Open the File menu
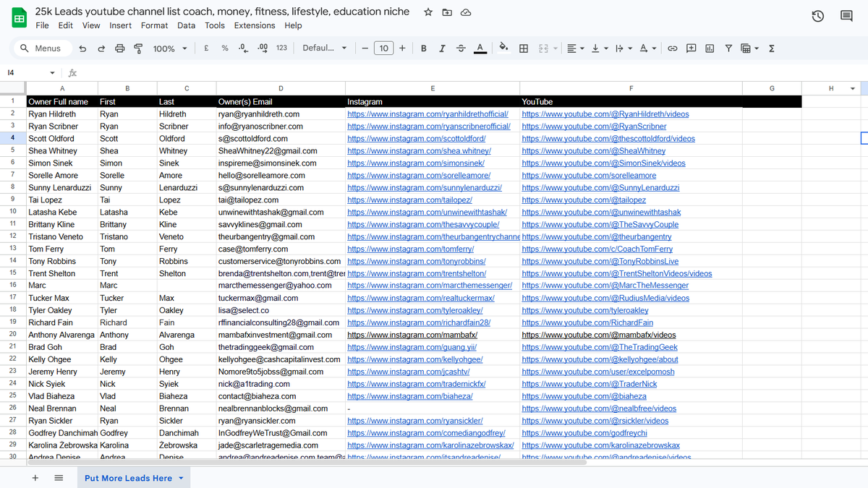Screen dimensions: 868x488 [42, 25]
